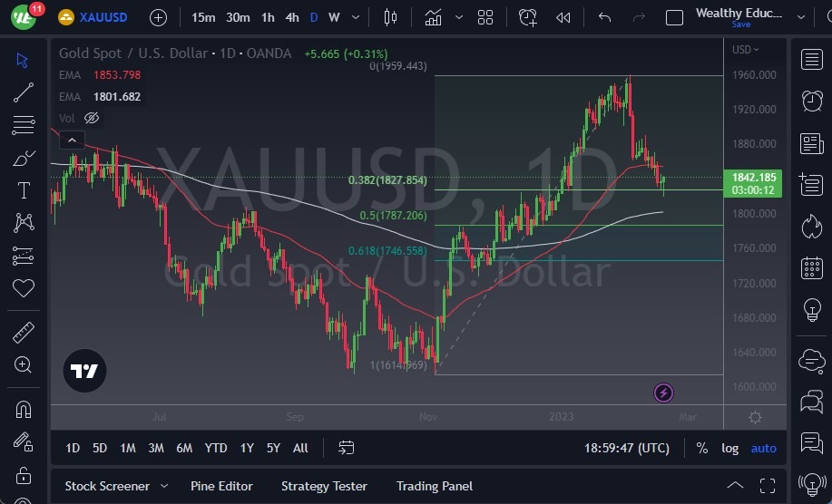Select the brush drawing tool
Viewport: 832px width, 504px height.
point(24,158)
